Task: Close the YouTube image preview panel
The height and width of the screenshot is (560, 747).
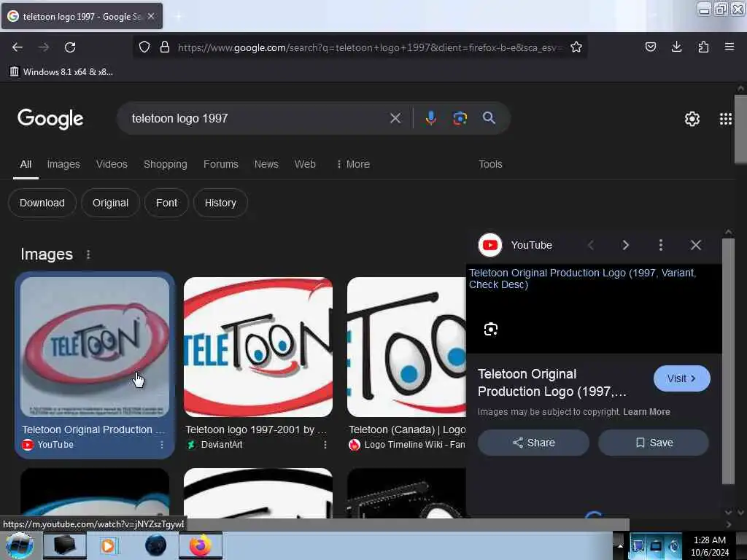Action: 695,245
